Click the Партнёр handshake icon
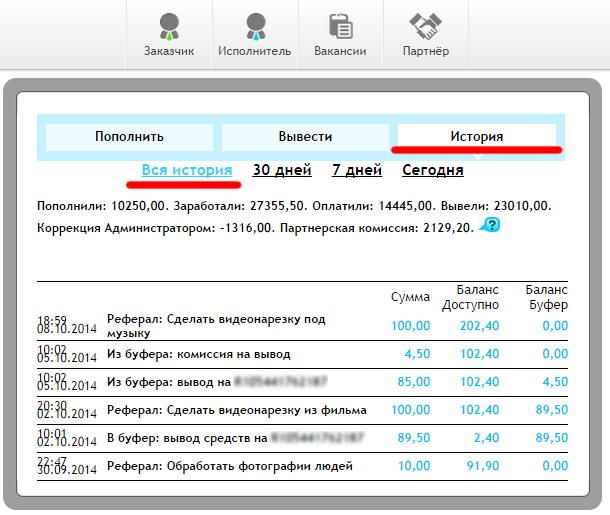This screenshot has height=515, width=610. (x=426, y=26)
